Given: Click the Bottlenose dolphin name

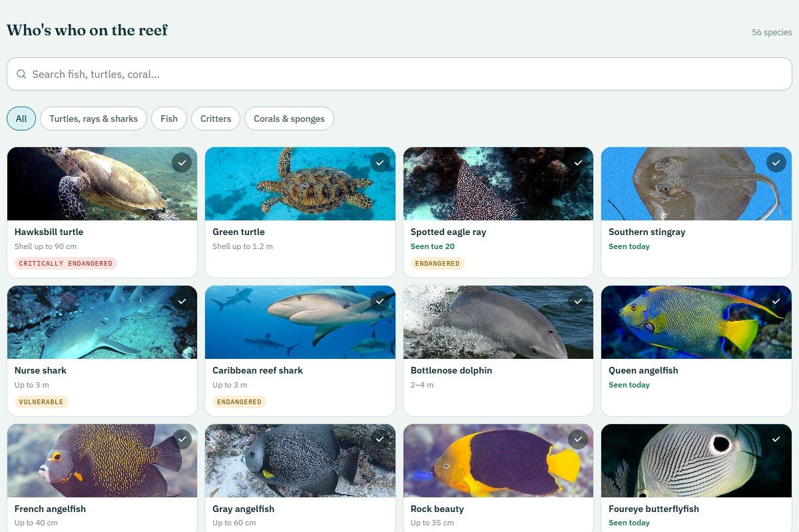Looking at the screenshot, I should tap(451, 370).
